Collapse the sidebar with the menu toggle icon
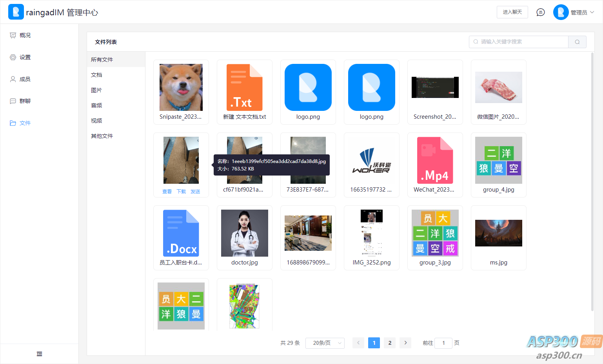Image resolution: width=603 pixels, height=364 pixels. (39, 354)
